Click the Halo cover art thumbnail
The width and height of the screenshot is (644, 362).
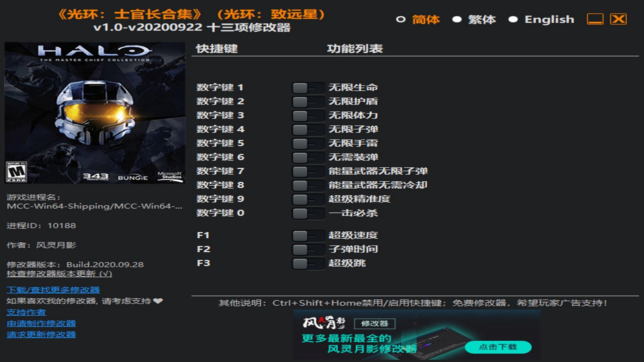(95, 113)
